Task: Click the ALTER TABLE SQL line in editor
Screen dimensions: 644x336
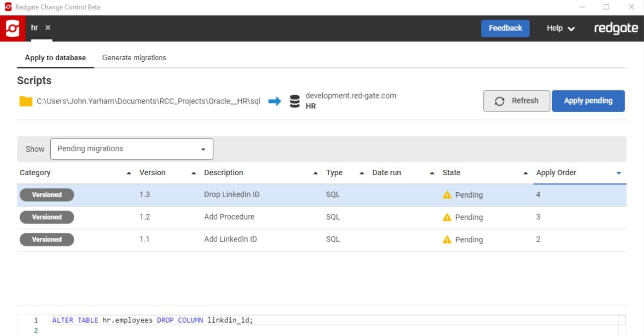Action: pyautogui.click(x=153, y=320)
